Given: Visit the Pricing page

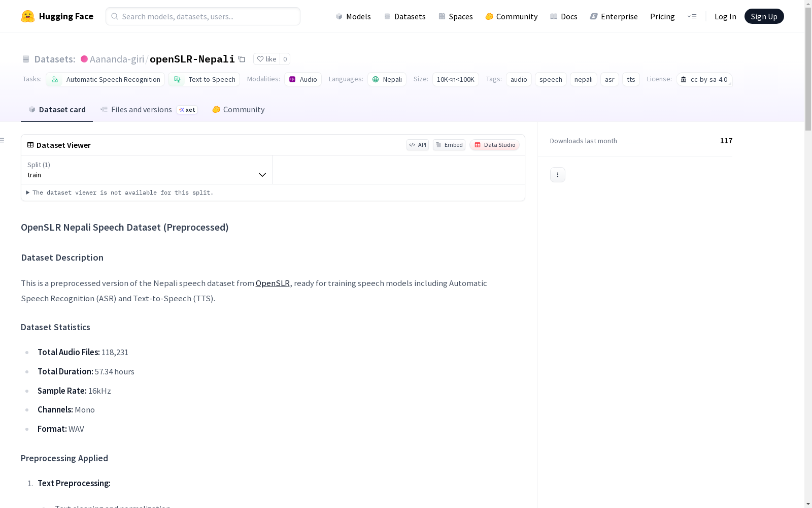Looking at the screenshot, I should pyautogui.click(x=662, y=16).
